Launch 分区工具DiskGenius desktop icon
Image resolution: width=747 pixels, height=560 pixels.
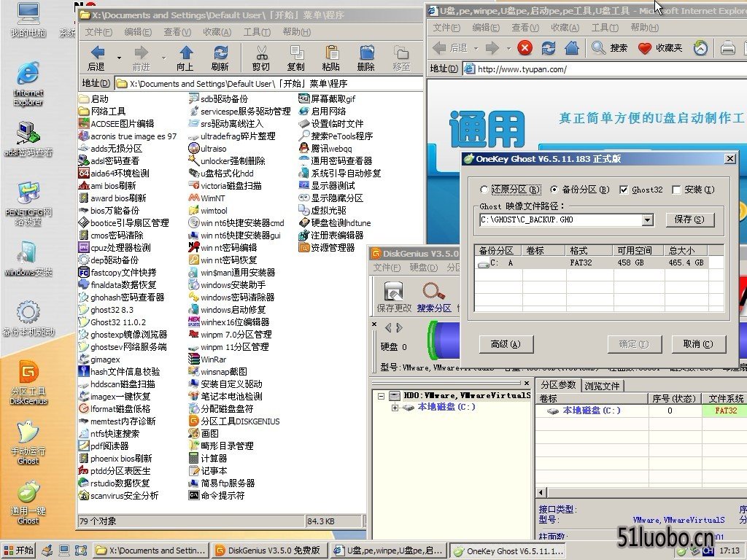tap(28, 383)
